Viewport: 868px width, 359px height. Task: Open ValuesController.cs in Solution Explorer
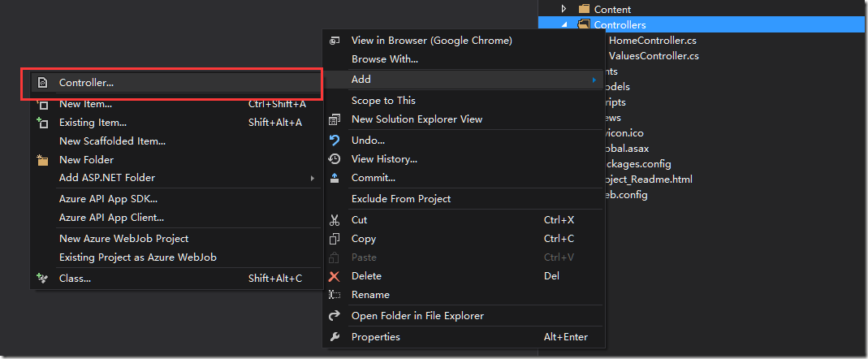coord(653,56)
